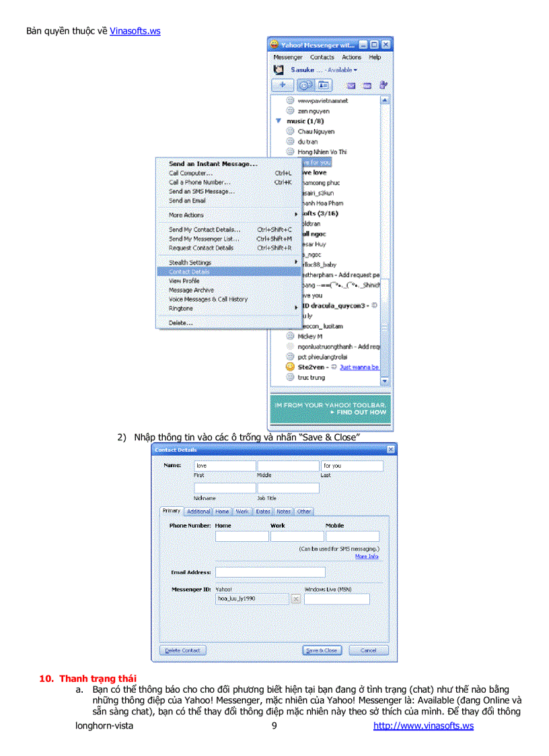The width and height of the screenshot is (549, 756).
Task: Click the mail envelope icon
Action: (352, 85)
